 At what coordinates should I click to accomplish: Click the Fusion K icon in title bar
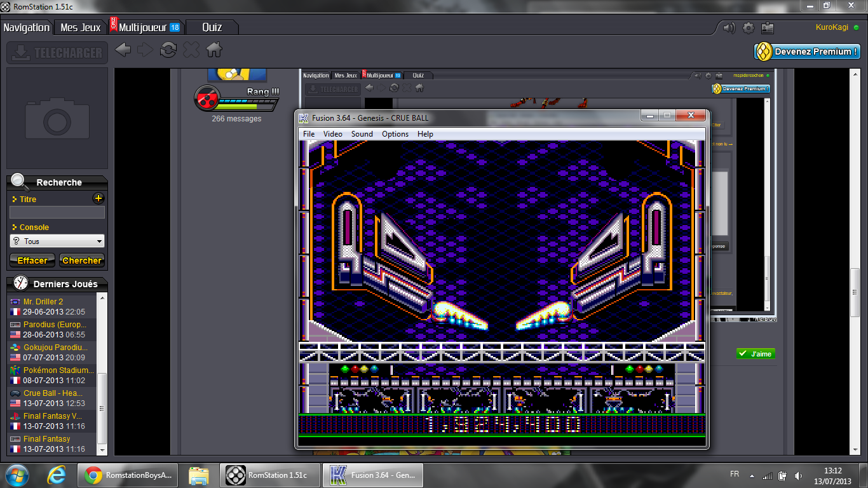(x=303, y=118)
